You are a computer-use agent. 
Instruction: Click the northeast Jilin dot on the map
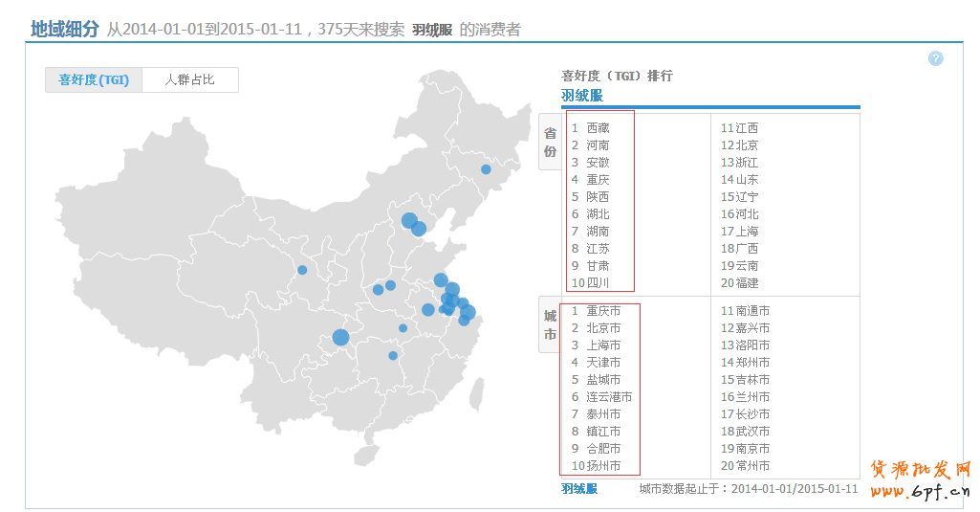tap(486, 169)
